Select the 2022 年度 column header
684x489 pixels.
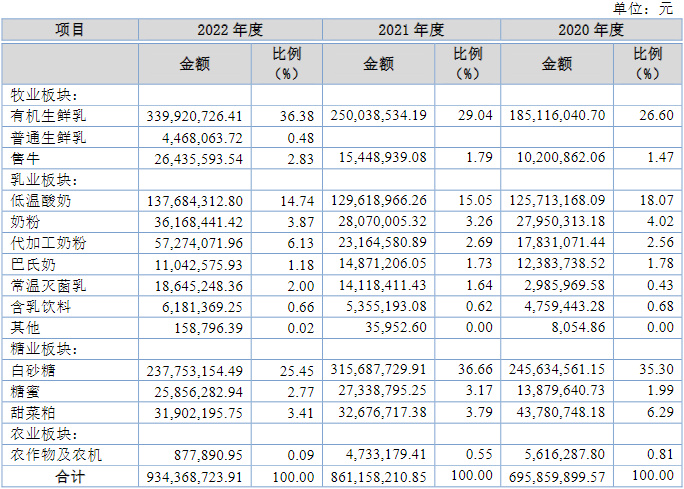[x=230, y=30]
